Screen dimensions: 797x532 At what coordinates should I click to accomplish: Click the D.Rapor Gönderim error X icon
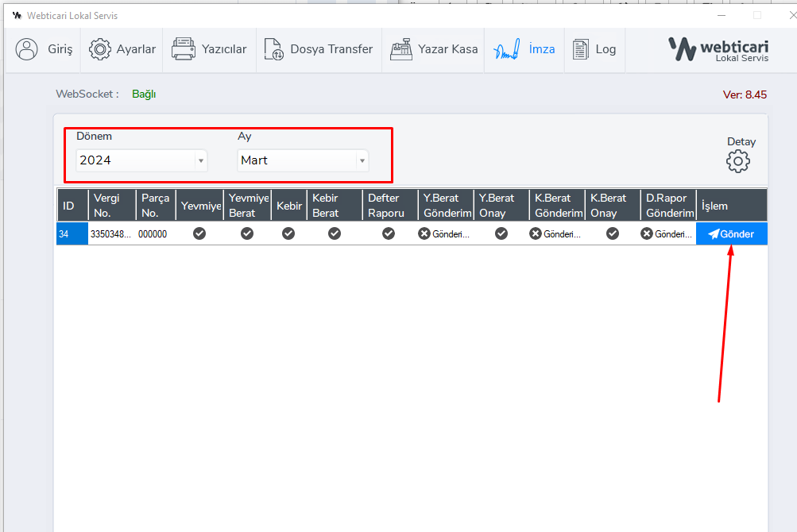point(647,233)
